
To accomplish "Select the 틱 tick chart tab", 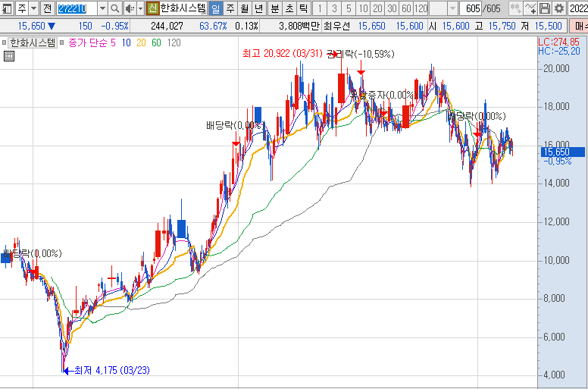I will [303, 8].
